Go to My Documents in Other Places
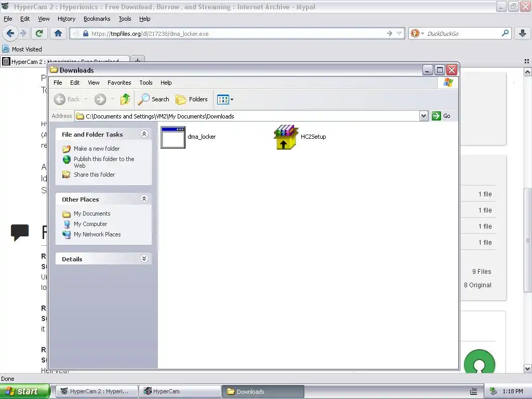 (x=92, y=214)
